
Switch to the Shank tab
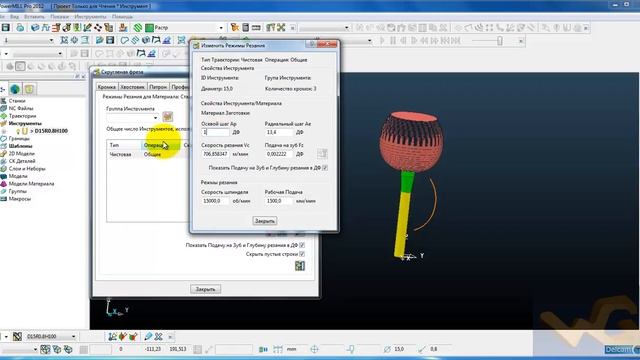(x=133, y=87)
